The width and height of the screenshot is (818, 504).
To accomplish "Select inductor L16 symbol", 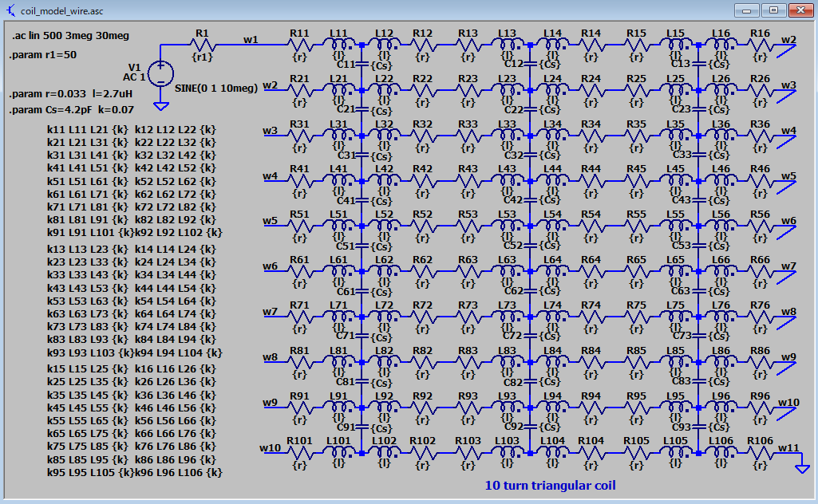I will point(721,45).
